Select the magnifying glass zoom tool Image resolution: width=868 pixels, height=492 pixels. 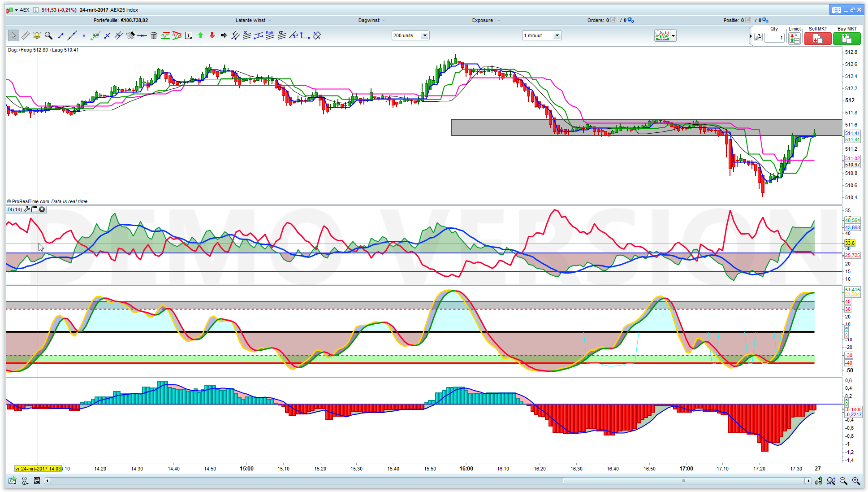48,35
